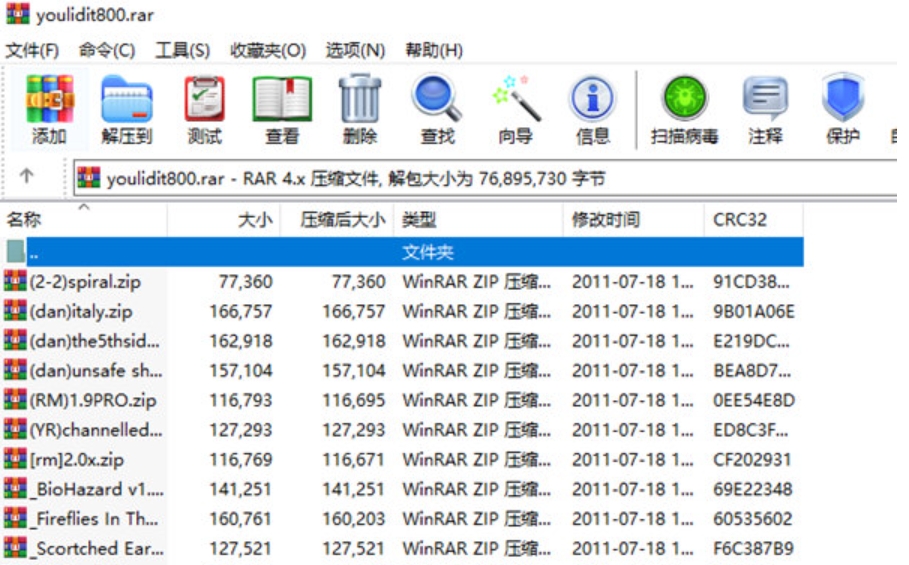The width and height of the screenshot is (909, 565).
Task: Open the 帮助(H) menu
Action: pyautogui.click(x=434, y=50)
